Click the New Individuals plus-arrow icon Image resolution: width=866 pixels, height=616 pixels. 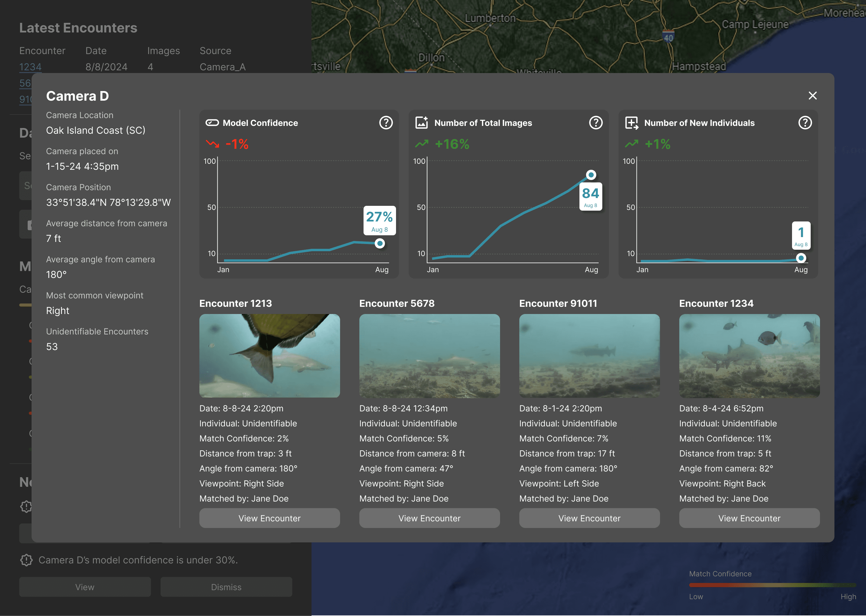tap(631, 123)
